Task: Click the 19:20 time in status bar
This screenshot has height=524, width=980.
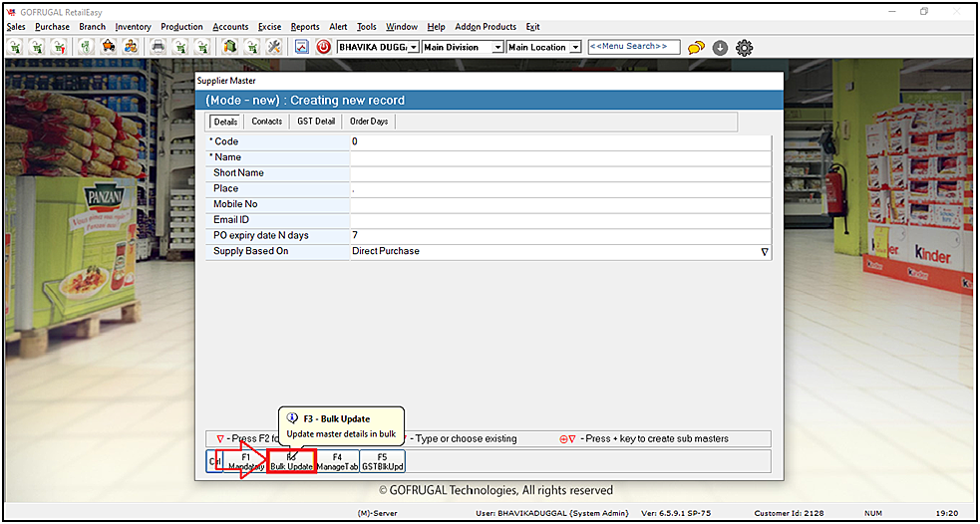Action: coord(949,513)
